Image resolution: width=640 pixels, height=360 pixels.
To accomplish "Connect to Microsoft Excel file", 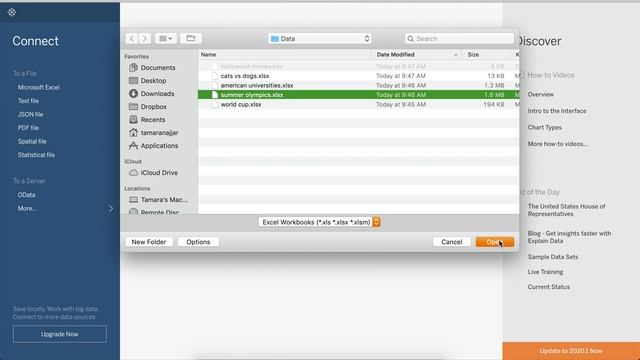I will [38, 87].
